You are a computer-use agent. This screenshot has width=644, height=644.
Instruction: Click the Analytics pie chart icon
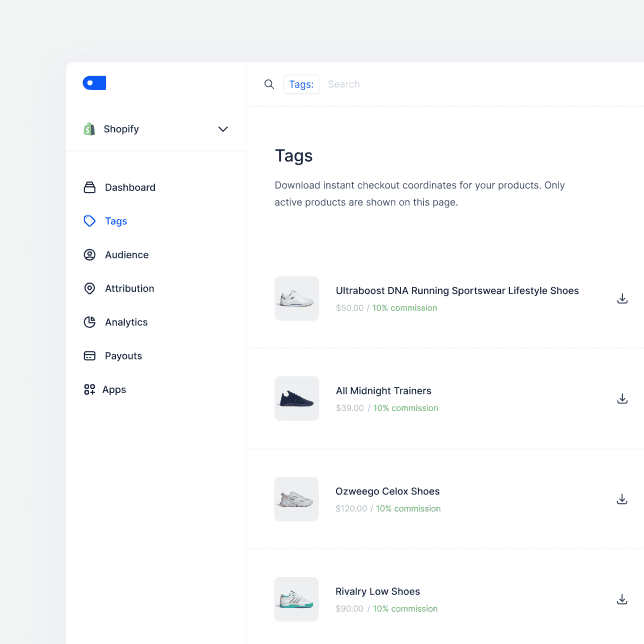pos(90,322)
